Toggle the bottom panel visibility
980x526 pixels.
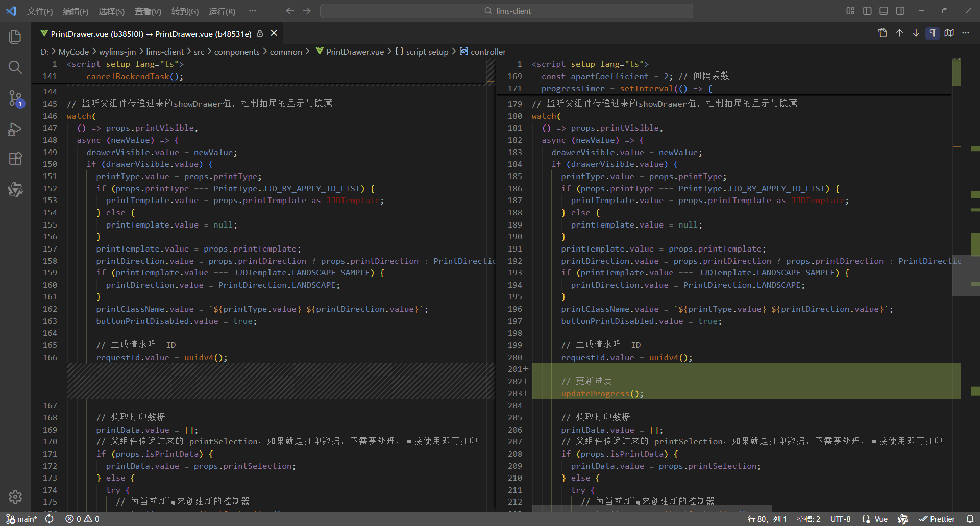[884, 10]
